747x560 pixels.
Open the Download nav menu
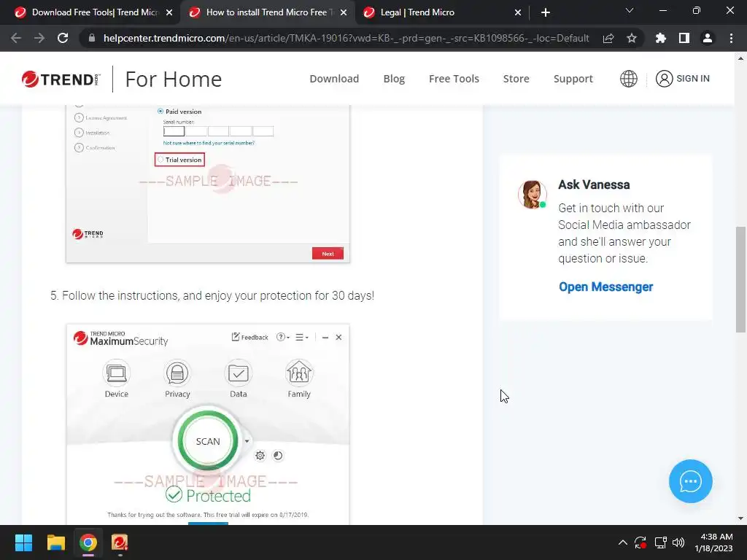(x=334, y=79)
